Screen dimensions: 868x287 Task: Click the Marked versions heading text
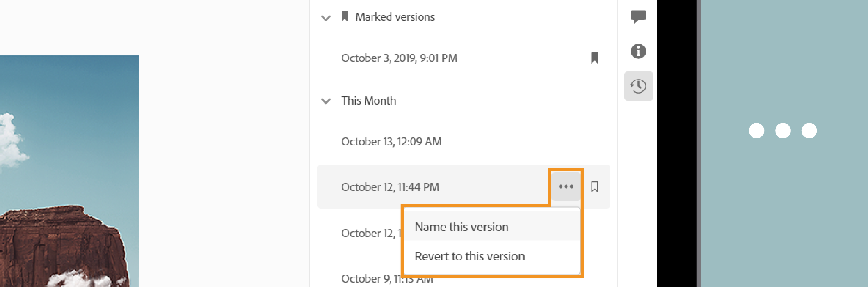click(x=395, y=17)
